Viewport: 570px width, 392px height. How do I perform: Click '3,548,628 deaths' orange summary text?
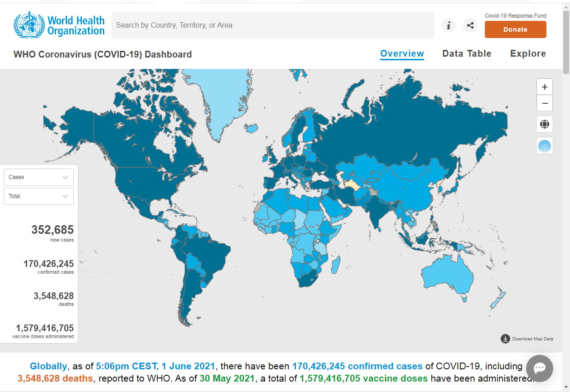click(55, 378)
